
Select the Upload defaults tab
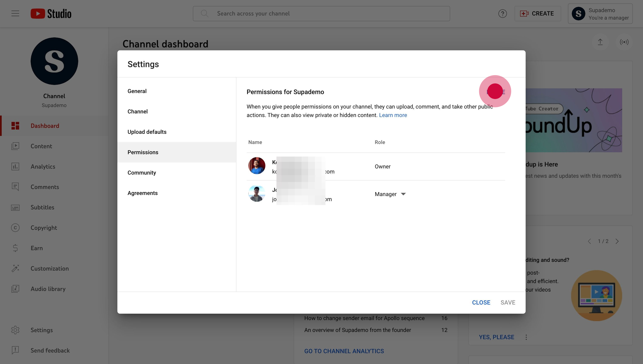[177, 132]
